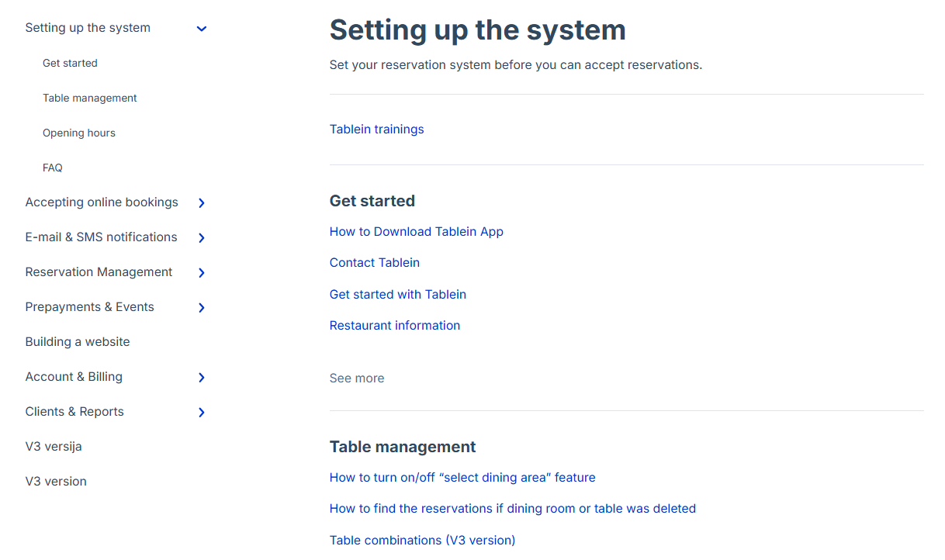Select E-mail & SMS notifications in sidebar

click(x=101, y=237)
